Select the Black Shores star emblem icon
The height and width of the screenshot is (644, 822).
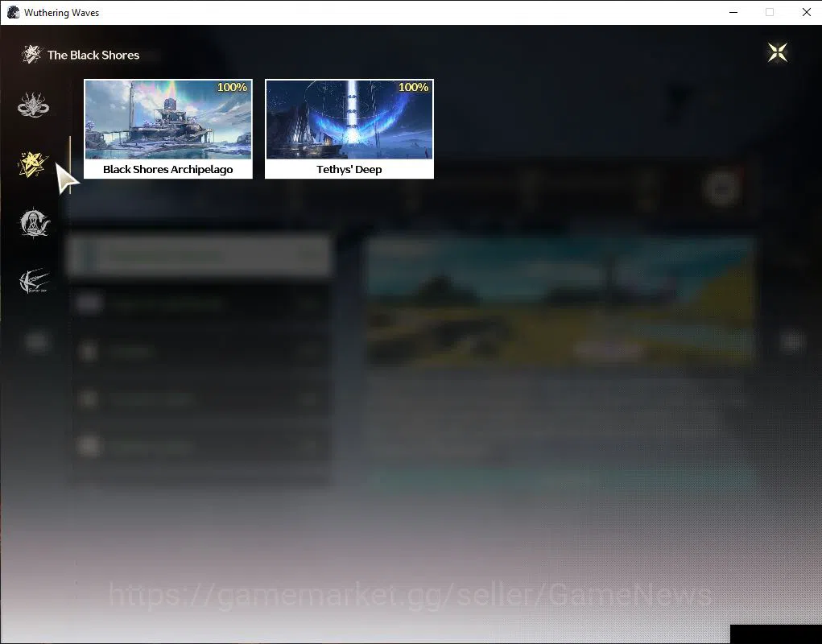[x=32, y=164]
